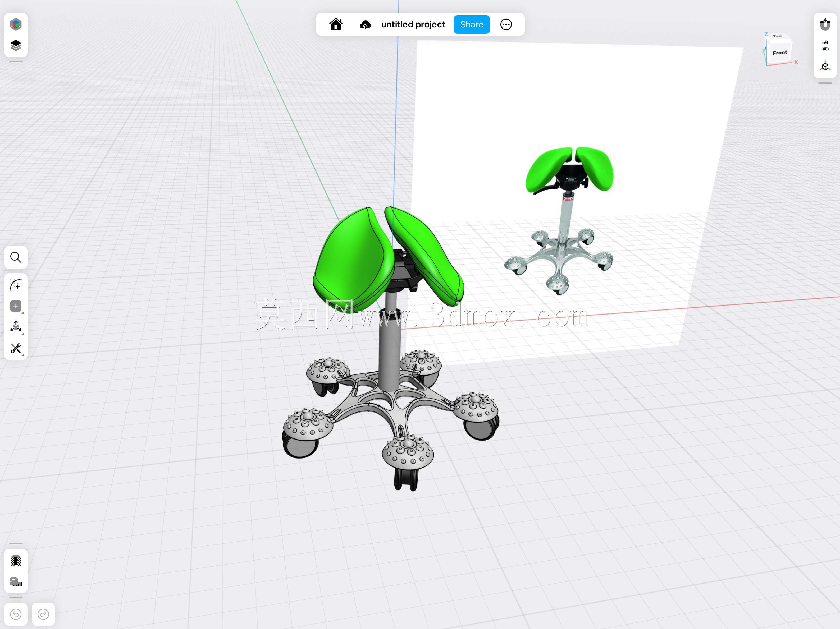Select the Sketch curve tool
Viewport: 840px width, 629px height.
click(x=16, y=285)
